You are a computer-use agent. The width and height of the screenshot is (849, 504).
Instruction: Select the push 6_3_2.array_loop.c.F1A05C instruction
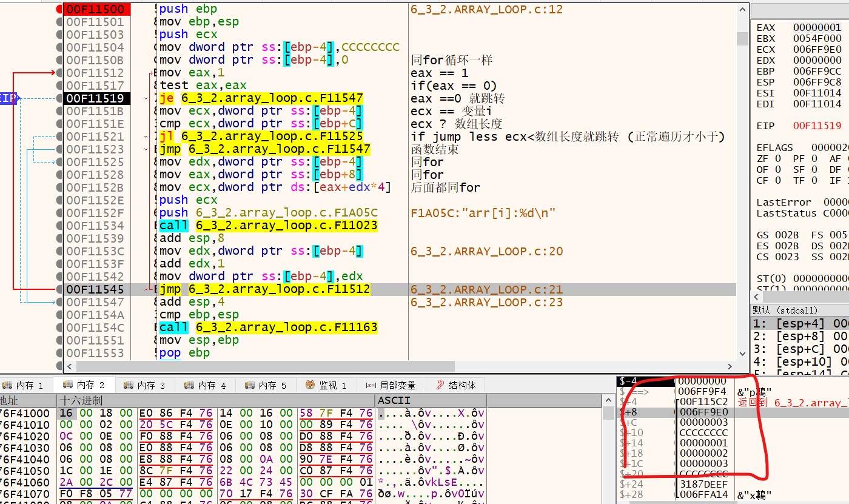(x=269, y=213)
